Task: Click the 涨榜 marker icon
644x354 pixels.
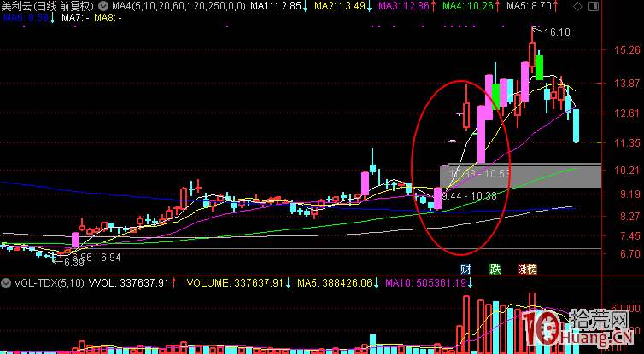Action: click(528, 269)
